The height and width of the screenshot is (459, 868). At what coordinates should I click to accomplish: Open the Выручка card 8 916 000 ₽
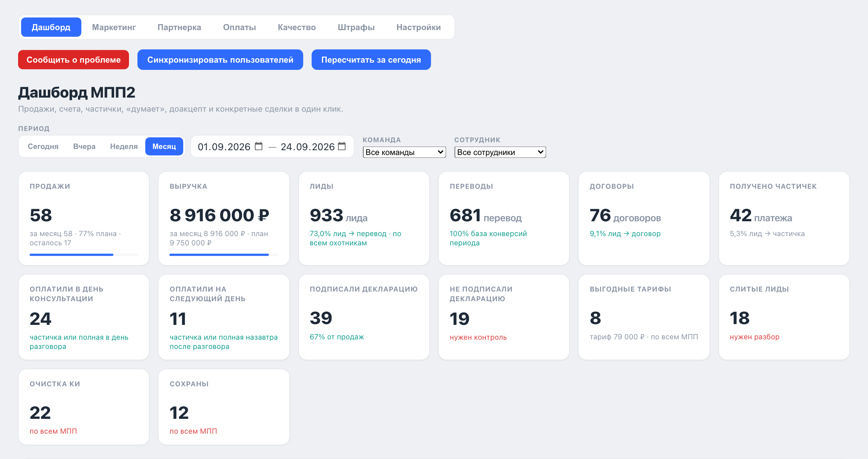(x=224, y=218)
